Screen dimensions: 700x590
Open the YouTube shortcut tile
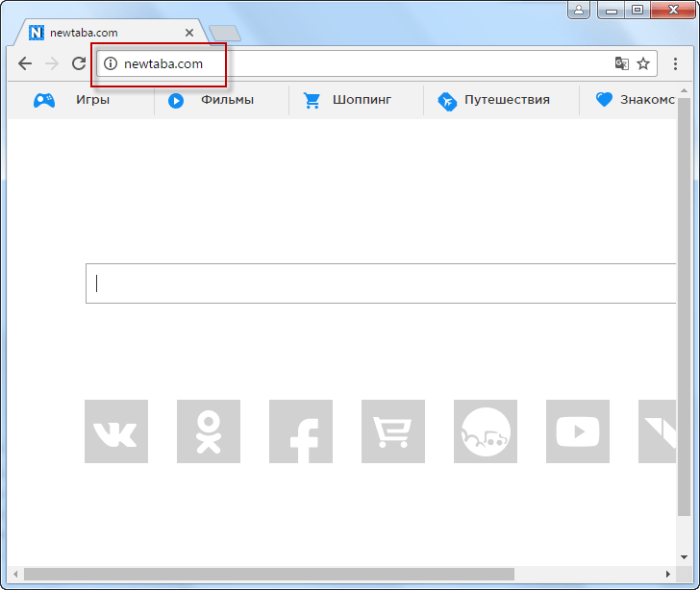(578, 431)
